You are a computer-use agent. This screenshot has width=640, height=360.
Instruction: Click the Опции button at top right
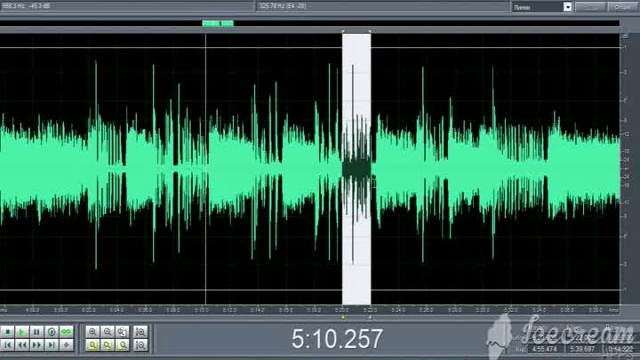point(623,7)
